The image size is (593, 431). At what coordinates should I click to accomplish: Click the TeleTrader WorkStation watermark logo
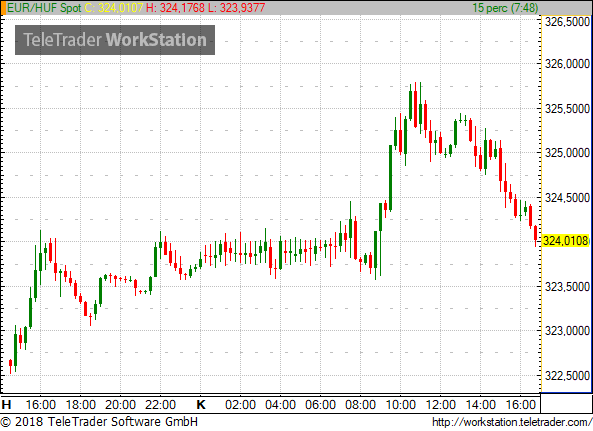pos(115,40)
